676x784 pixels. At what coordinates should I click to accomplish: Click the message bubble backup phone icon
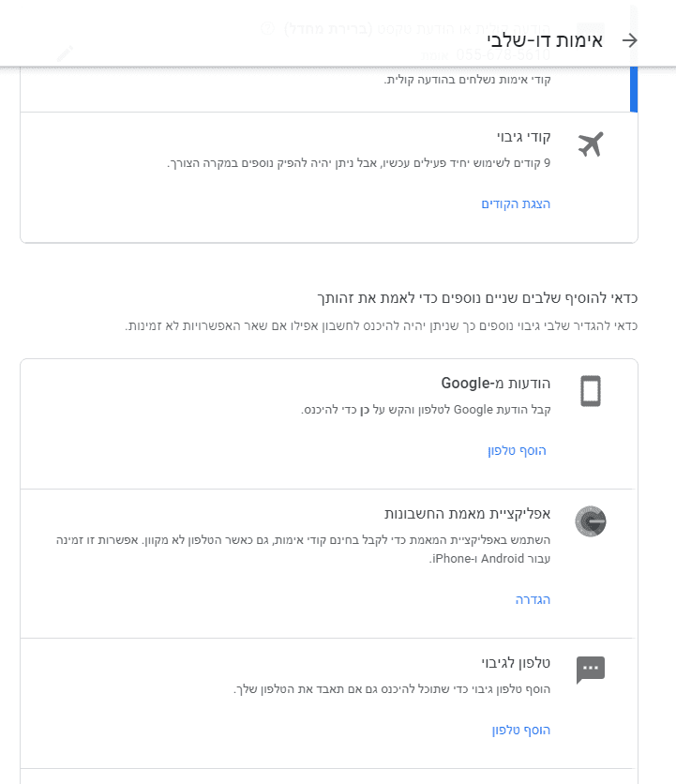pyautogui.click(x=591, y=670)
